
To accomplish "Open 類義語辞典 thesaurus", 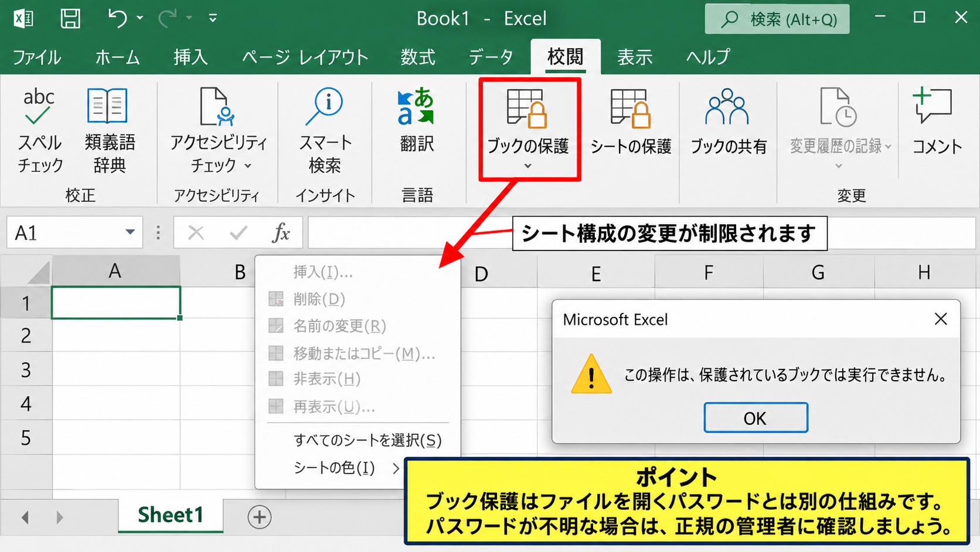I will tap(109, 130).
